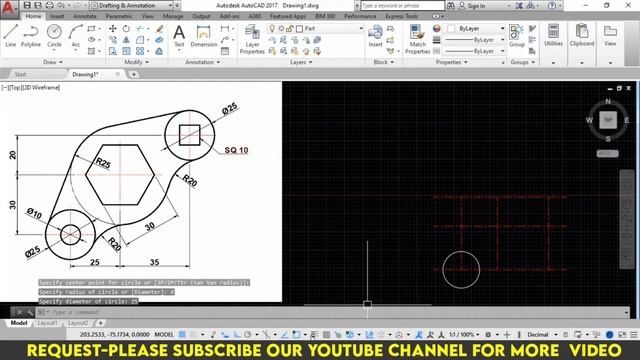
Task: Toggle the grid display in status bar
Action: click(x=182, y=334)
